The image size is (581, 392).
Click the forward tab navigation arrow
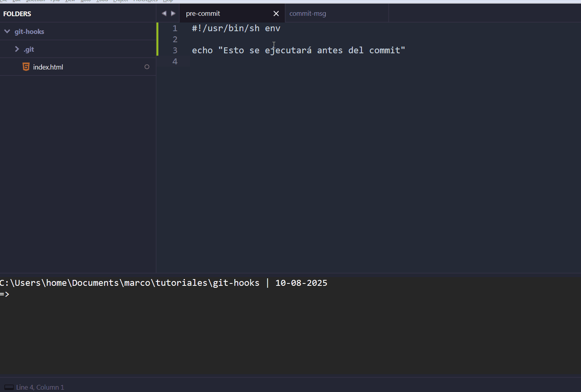pyautogui.click(x=173, y=13)
